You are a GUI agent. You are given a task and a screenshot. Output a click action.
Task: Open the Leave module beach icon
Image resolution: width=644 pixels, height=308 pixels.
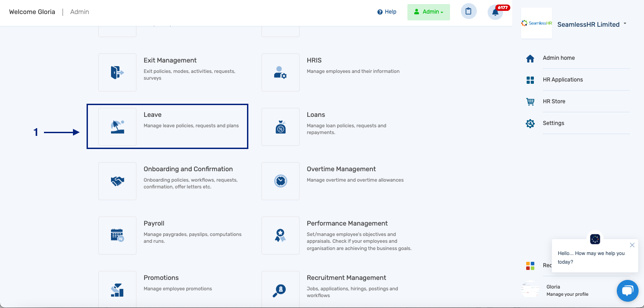tap(117, 127)
